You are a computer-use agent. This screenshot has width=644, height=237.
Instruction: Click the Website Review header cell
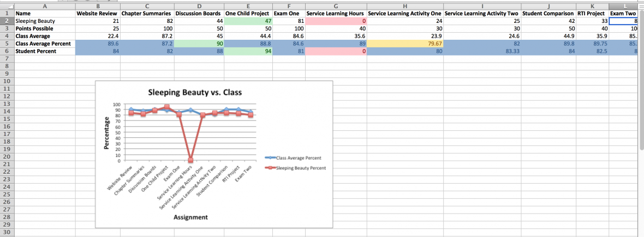click(98, 13)
